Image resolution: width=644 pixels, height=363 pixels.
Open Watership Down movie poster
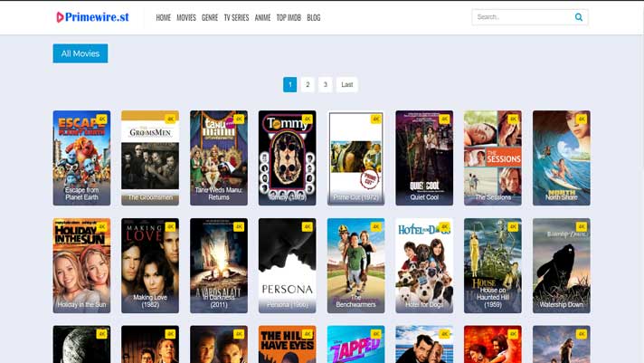[x=562, y=265]
